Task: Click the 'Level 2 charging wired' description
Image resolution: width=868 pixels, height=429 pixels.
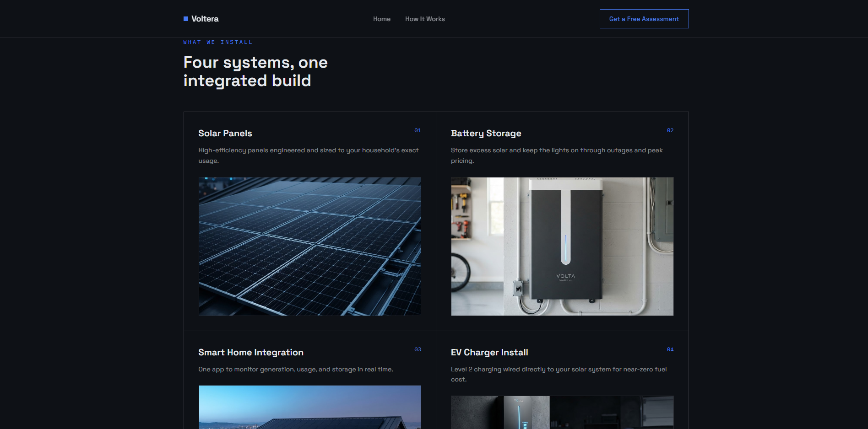Action: (x=559, y=374)
